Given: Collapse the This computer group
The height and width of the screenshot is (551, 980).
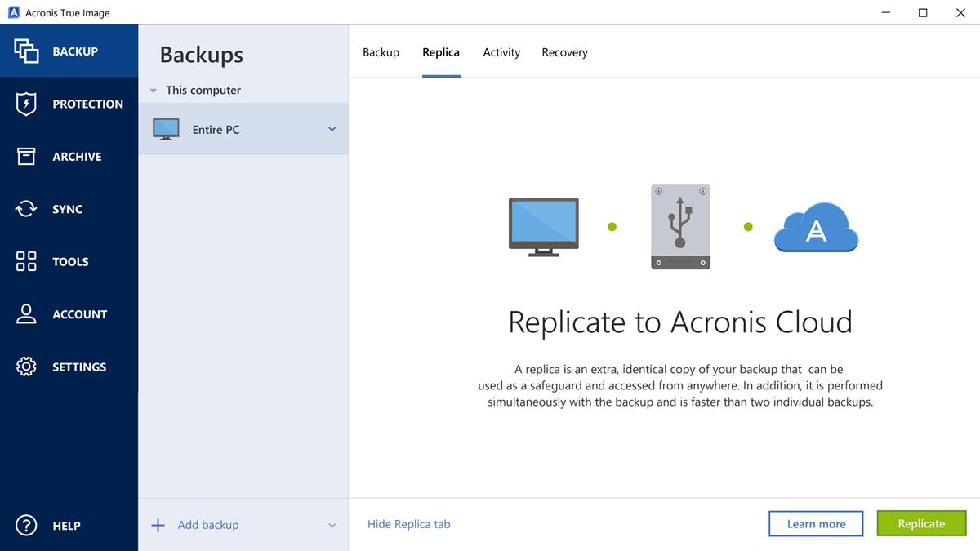Looking at the screenshot, I should pos(154,91).
